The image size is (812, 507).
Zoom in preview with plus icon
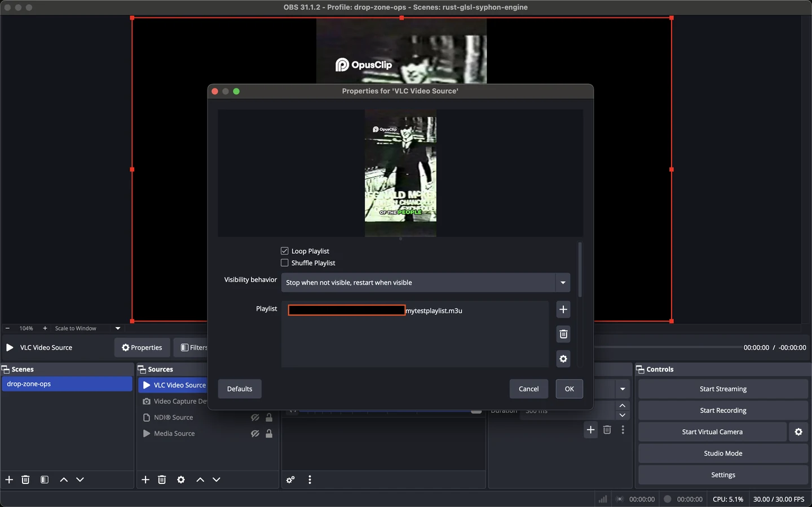coord(45,328)
